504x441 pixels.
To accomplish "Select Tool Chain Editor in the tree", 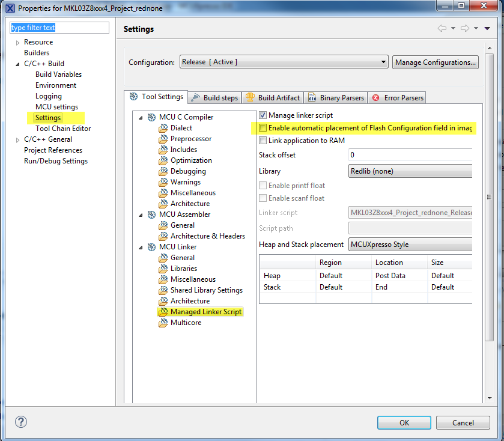I will pyautogui.click(x=63, y=129).
